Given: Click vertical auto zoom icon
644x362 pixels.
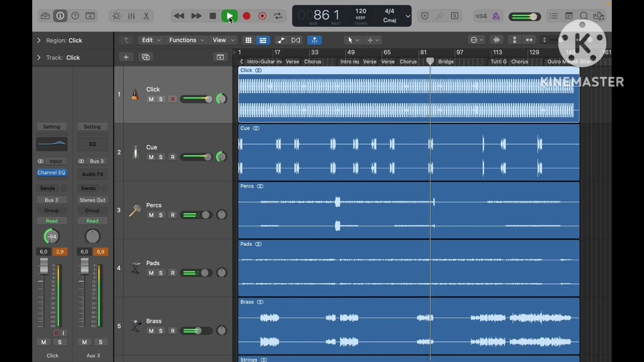Looking at the screenshot, I should tap(514, 40).
